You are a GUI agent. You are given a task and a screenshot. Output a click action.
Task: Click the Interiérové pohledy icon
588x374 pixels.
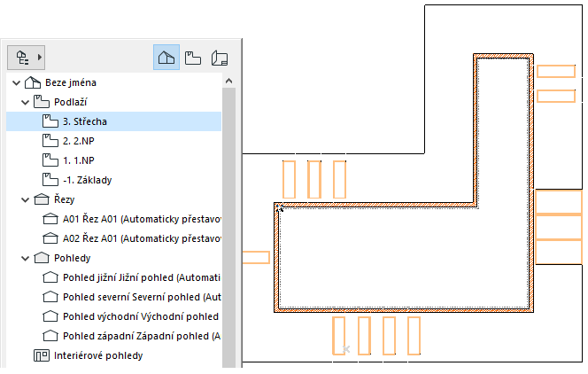42,355
